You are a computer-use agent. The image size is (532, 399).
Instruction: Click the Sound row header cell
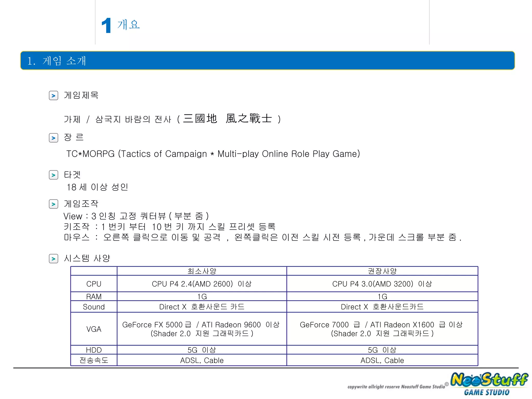[94, 307]
